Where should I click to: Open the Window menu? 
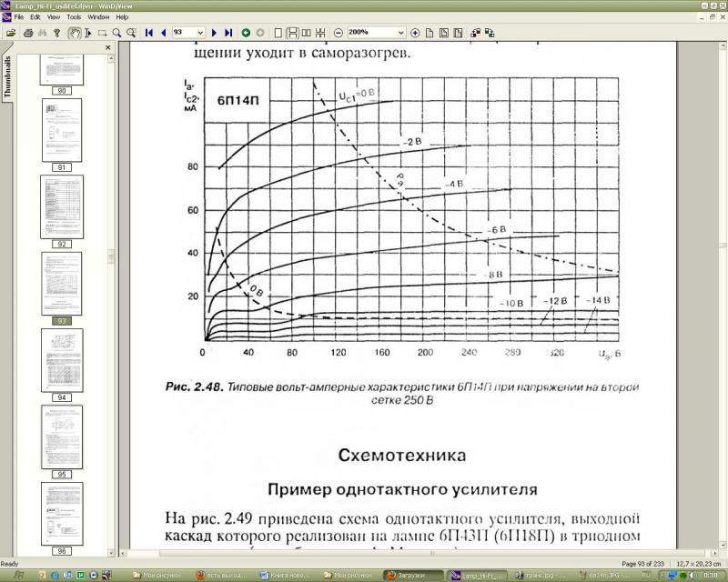[x=98, y=17]
